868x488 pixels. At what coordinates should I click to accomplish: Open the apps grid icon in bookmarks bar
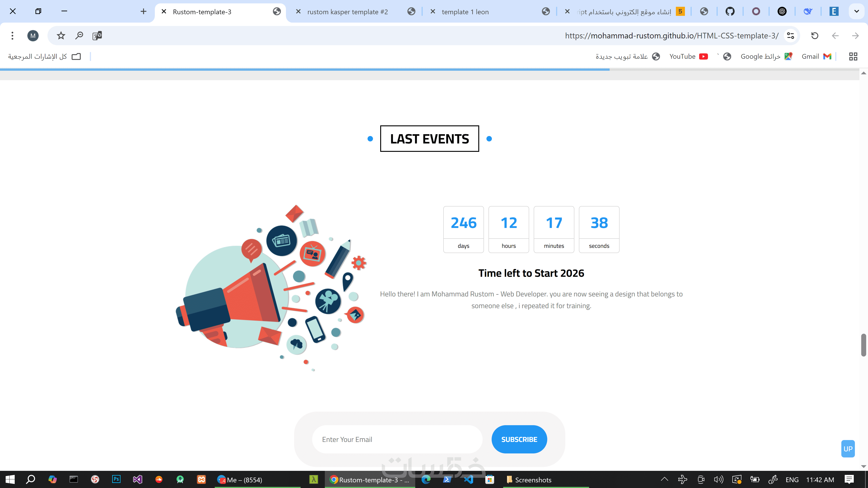[853, 56]
